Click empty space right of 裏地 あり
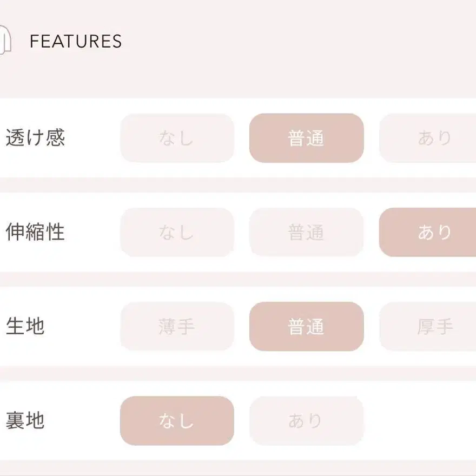This screenshot has height=476, width=476. pos(422,421)
